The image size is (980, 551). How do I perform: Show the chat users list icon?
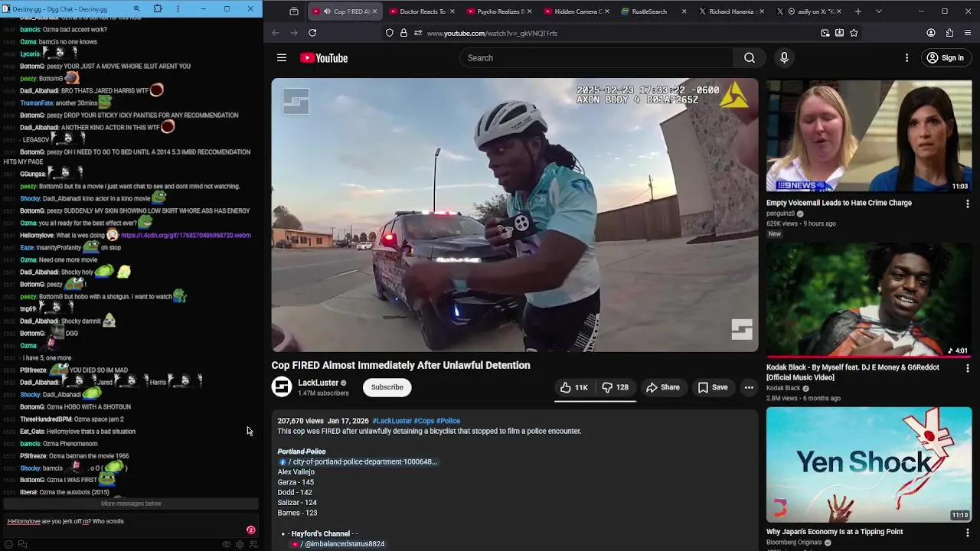pos(253,544)
